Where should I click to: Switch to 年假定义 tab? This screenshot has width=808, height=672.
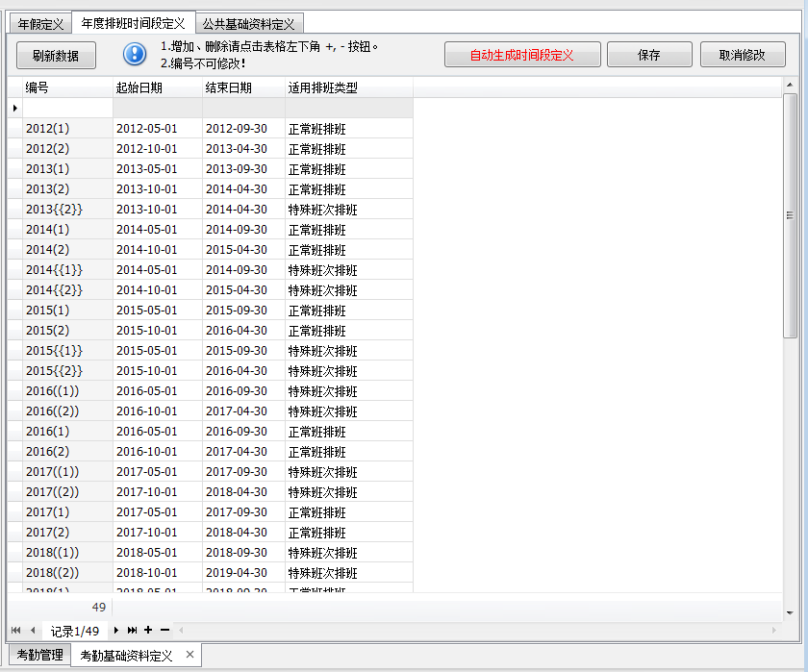click(40, 24)
